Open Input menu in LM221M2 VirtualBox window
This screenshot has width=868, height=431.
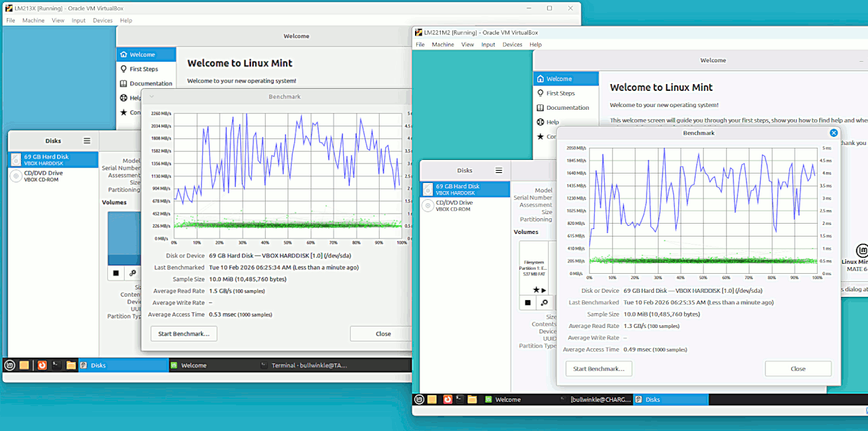(488, 45)
